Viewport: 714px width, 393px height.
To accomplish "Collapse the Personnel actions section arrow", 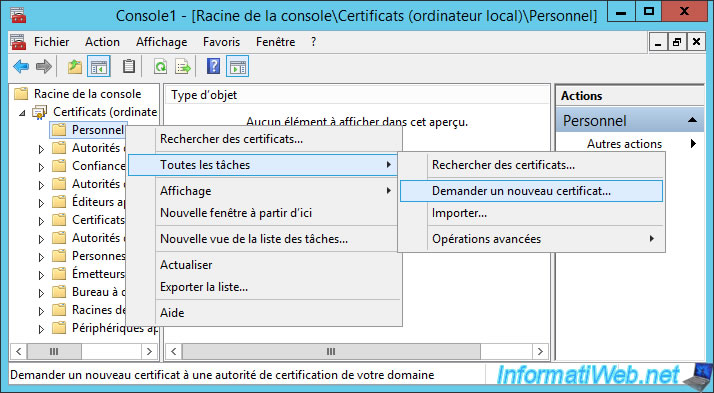I will tap(692, 121).
